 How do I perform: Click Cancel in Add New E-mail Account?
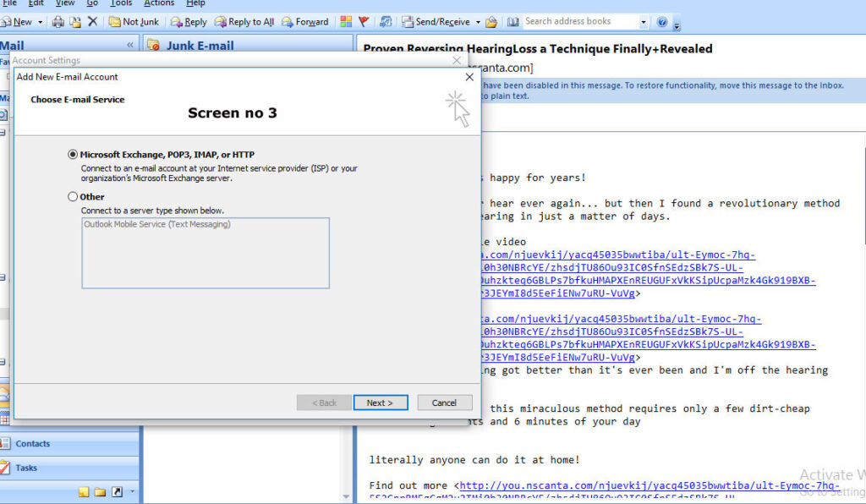coord(444,403)
